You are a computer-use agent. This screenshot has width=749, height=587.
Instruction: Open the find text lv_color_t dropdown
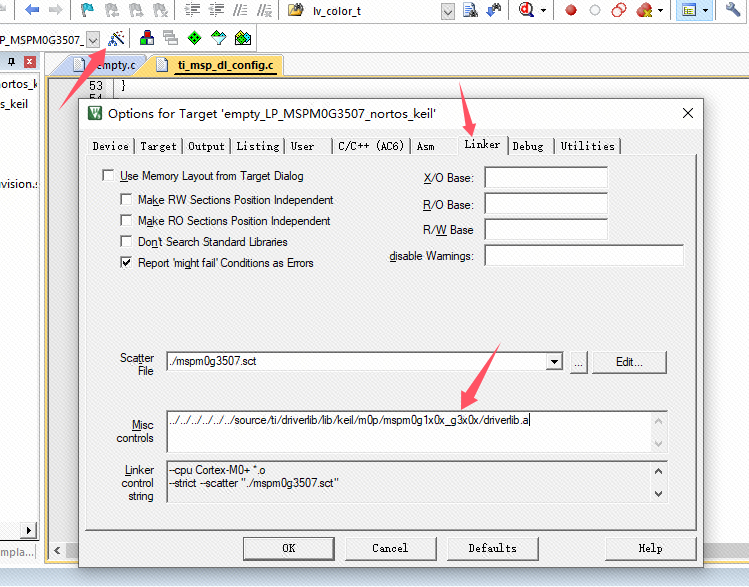tap(448, 11)
